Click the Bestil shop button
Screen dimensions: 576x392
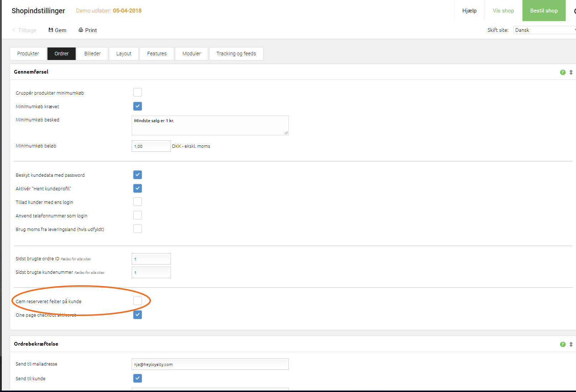pyautogui.click(x=544, y=11)
